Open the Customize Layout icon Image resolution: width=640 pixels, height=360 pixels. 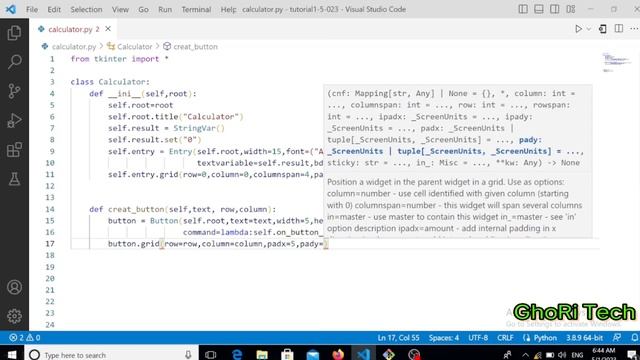click(571, 9)
